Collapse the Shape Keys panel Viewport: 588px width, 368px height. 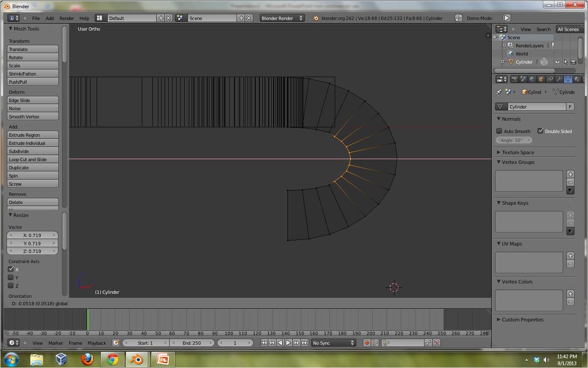point(499,203)
